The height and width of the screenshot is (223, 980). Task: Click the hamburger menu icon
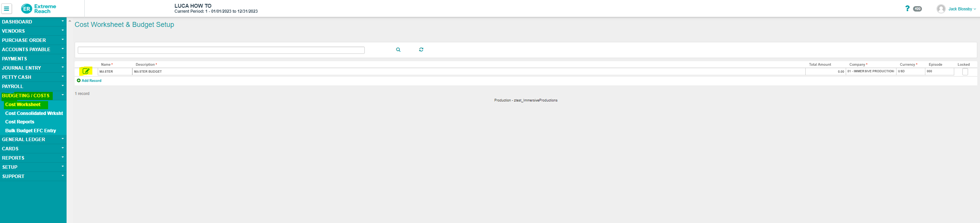(x=7, y=8)
